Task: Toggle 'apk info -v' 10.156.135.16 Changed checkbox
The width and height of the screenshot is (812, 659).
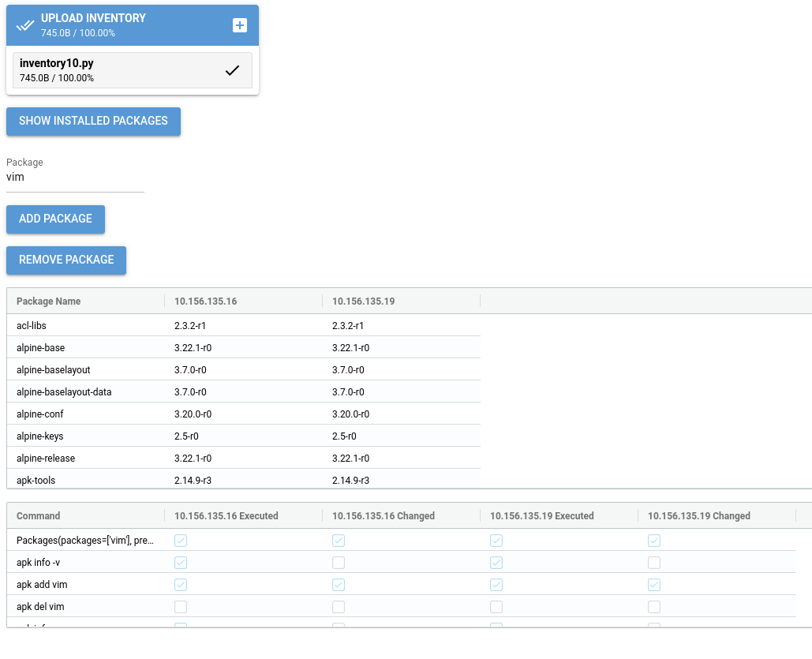Action: [x=339, y=563]
